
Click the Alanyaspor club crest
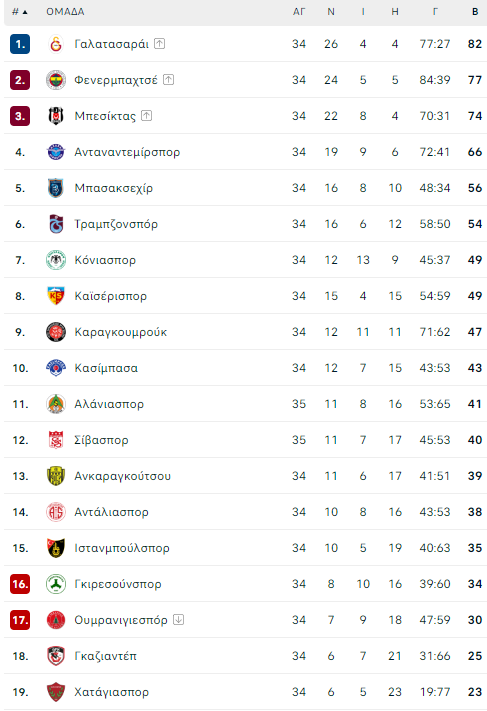point(56,404)
